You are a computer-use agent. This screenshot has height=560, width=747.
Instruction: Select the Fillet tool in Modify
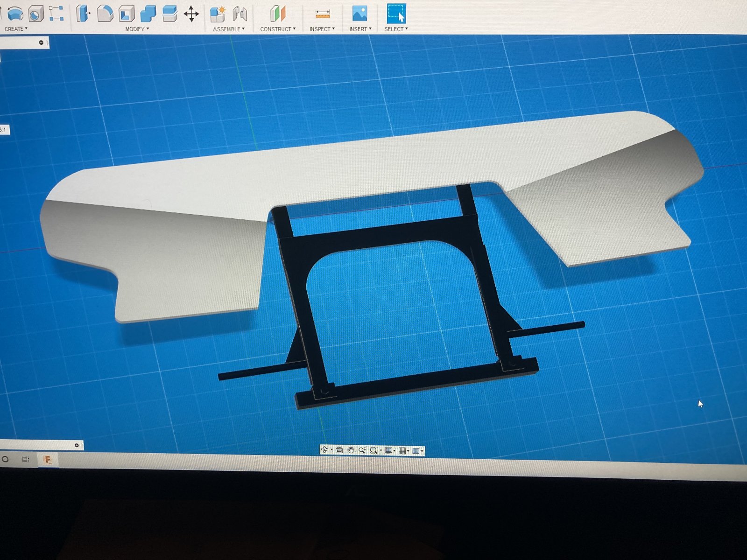pyautogui.click(x=105, y=14)
